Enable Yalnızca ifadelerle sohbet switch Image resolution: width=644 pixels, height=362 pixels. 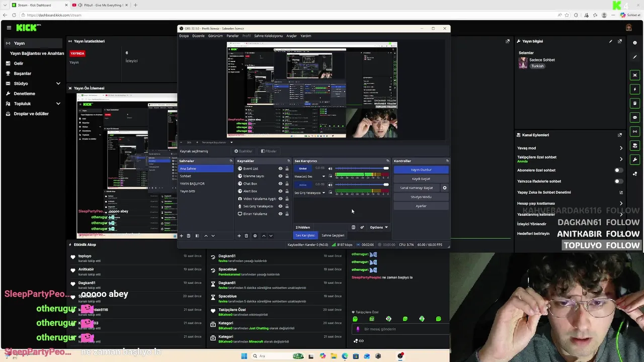[618, 181]
